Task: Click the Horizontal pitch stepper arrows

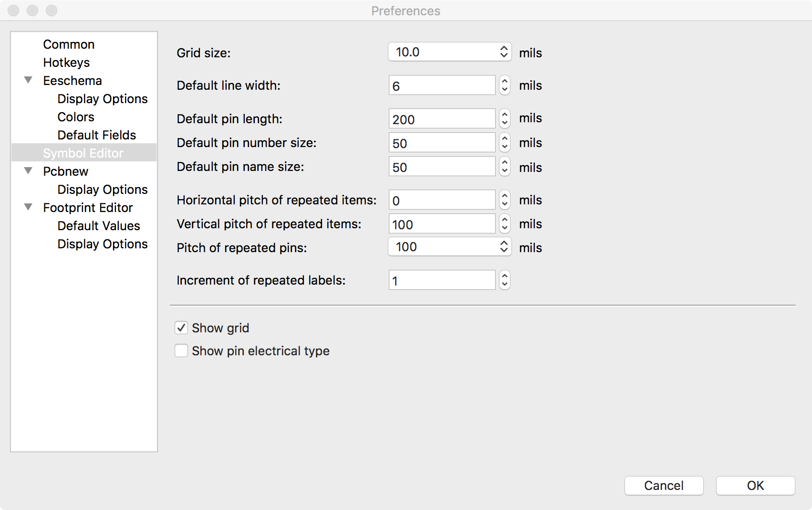Action: [505, 200]
